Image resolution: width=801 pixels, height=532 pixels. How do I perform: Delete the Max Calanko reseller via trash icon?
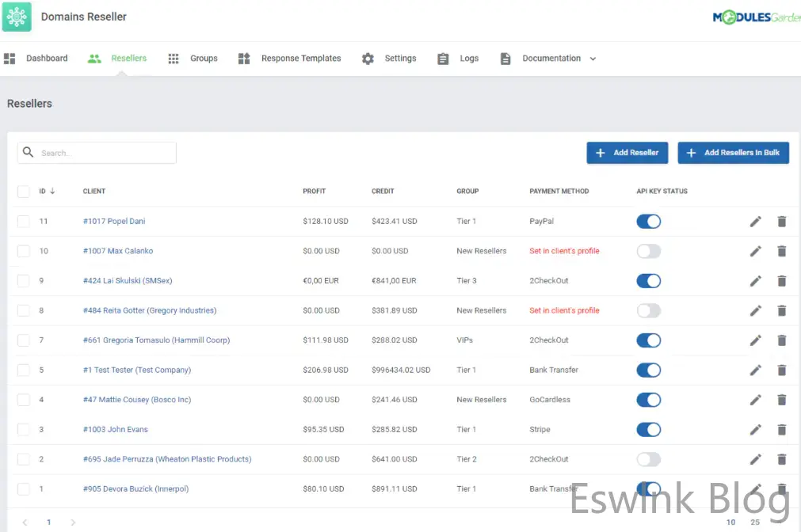pyautogui.click(x=782, y=251)
